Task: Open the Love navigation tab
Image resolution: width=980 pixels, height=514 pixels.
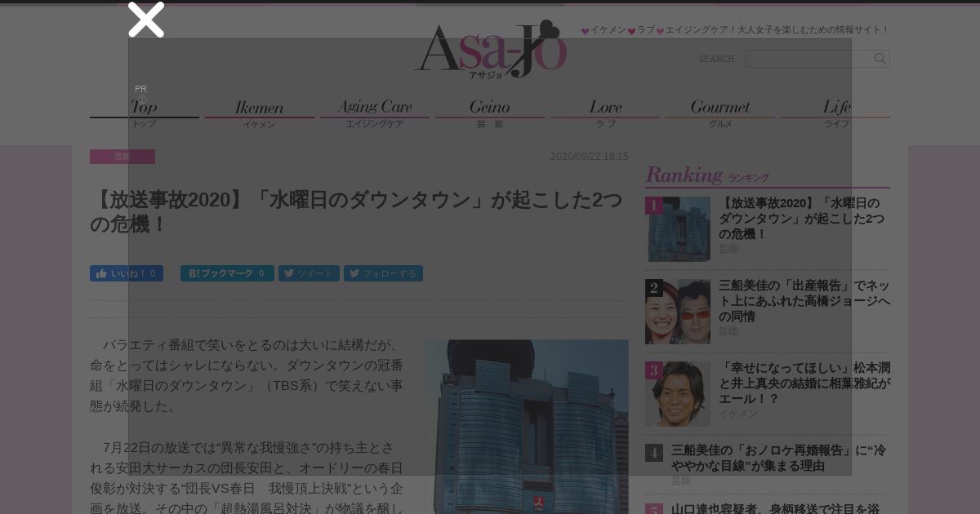Action: (605, 113)
